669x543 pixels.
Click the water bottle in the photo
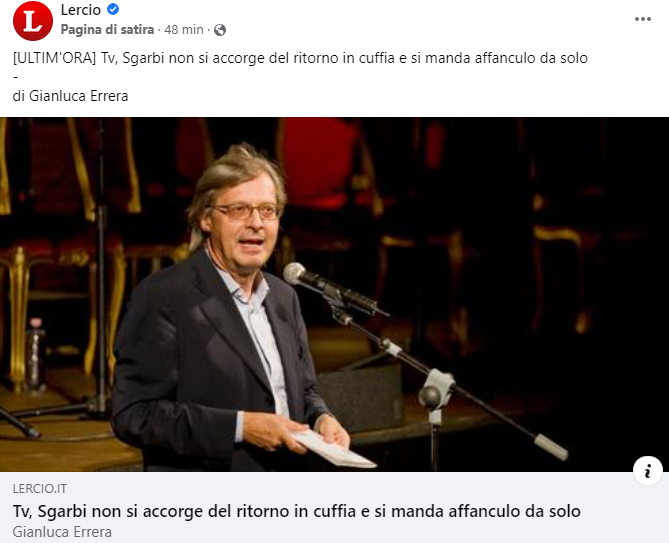click(35, 354)
